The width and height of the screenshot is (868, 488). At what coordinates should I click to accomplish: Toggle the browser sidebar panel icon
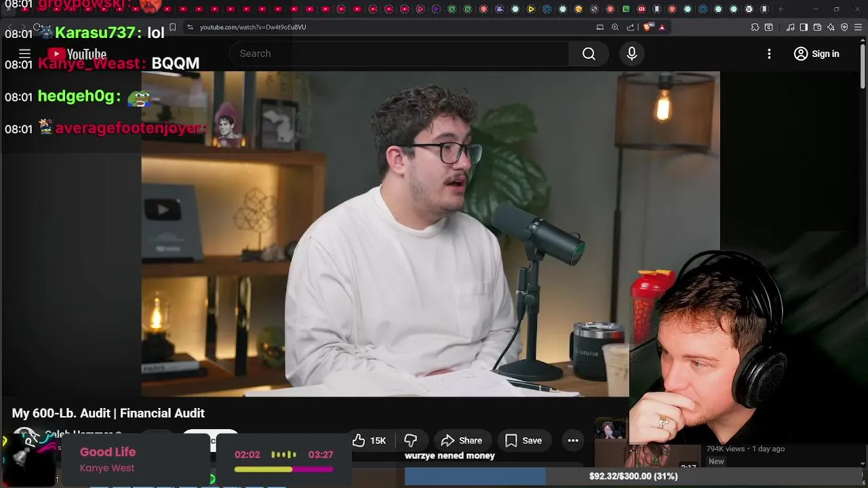point(804,27)
